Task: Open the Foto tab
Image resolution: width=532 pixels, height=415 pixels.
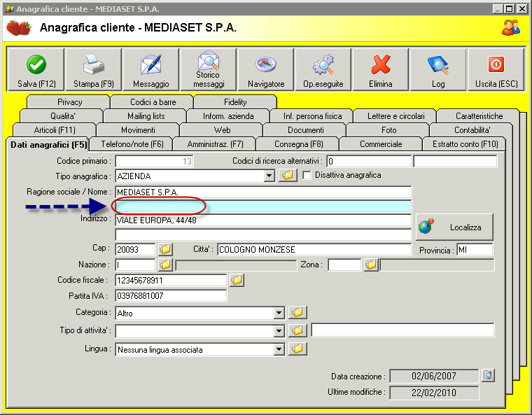Action: [388, 130]
